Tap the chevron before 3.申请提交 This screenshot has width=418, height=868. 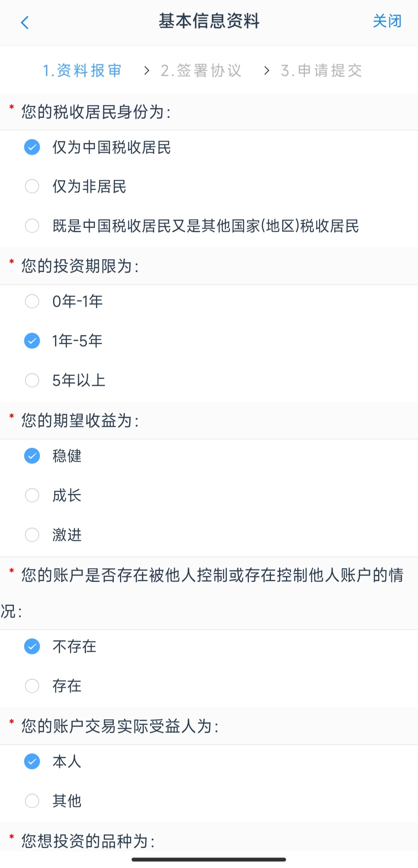(x=266, y=70)
